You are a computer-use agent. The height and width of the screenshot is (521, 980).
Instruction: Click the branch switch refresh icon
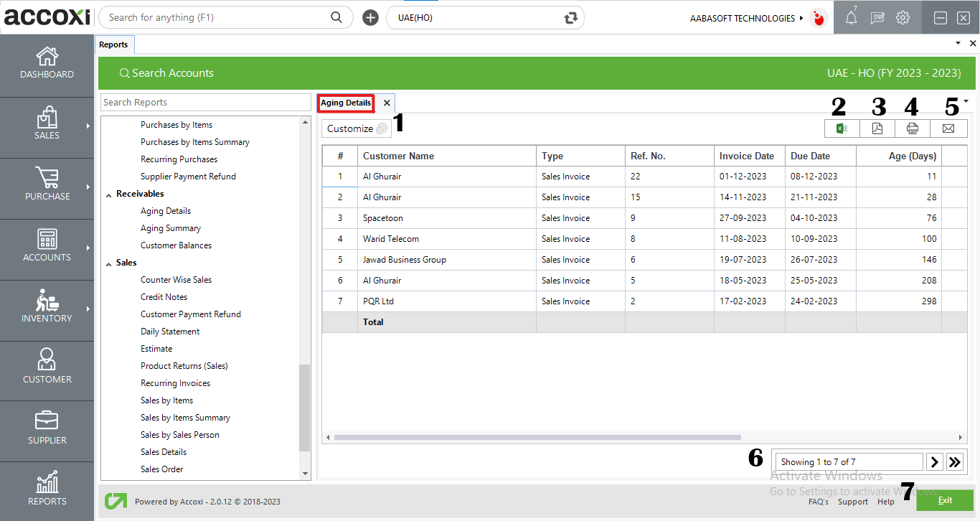pyautogui.click(x=571, y=18)
